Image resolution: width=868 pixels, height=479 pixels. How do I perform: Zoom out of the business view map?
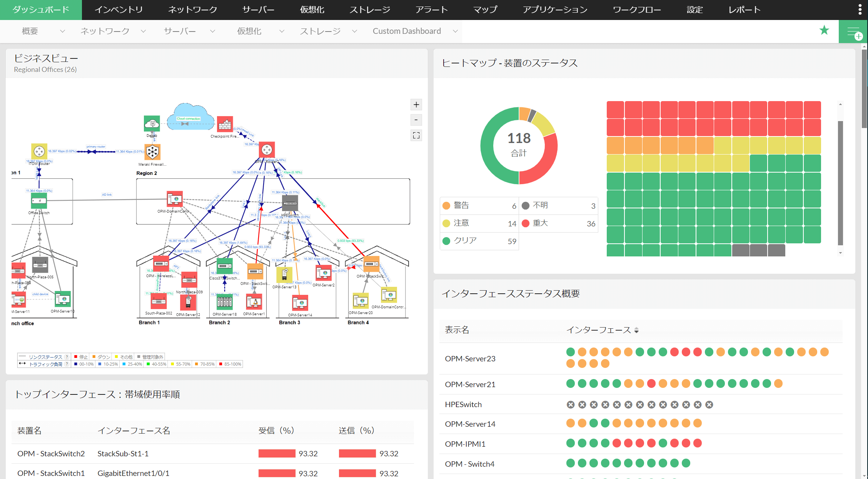[416, 120]
